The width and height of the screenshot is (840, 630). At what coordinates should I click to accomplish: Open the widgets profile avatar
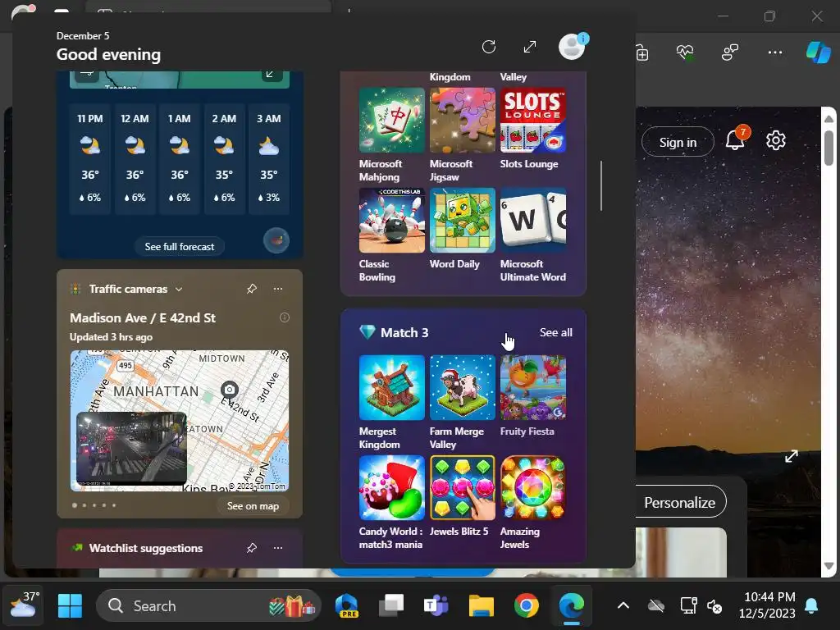coord(572,47)
